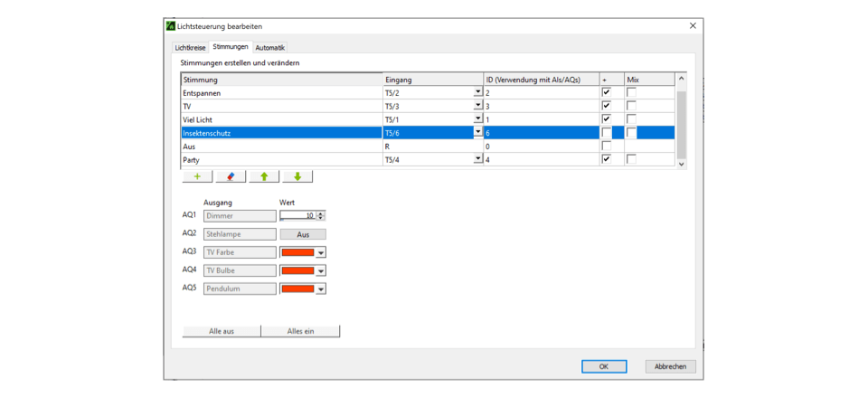The image size is (868, 398).
Task: Add a new mood with the plus button
Action: pos(197,176)
